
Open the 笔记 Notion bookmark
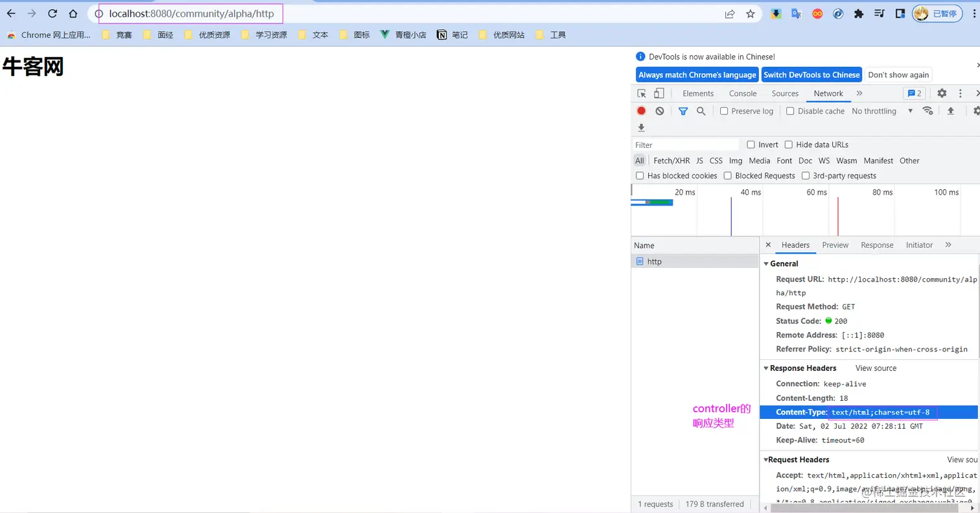coord(452,35)
